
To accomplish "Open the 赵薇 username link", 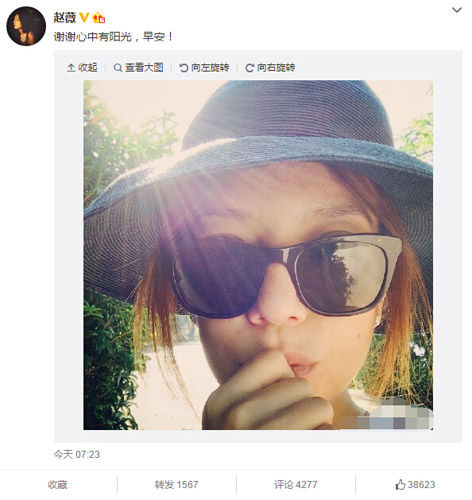I will point(65,18).
